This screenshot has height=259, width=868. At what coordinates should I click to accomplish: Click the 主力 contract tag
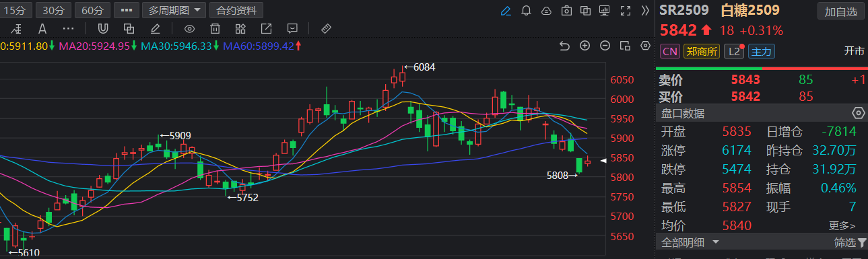click(x=762, y=52)
